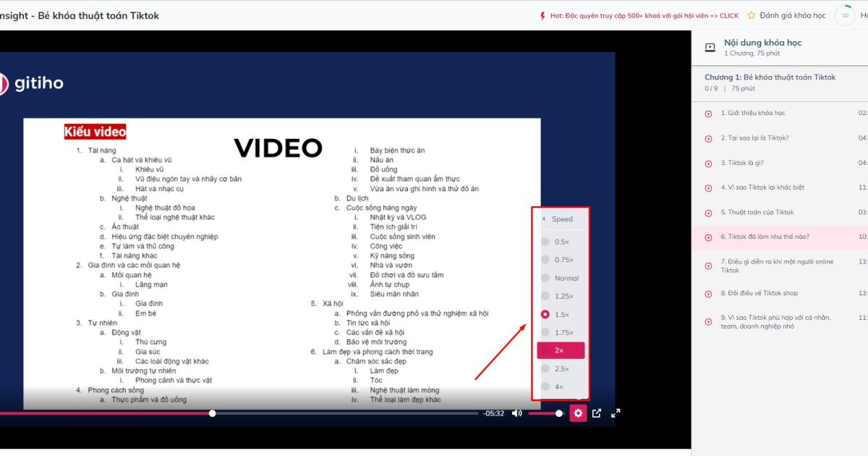The height and width of the screenshot is (456, 868).
Task: Click the video slide content area
Action: click(282, 263)
